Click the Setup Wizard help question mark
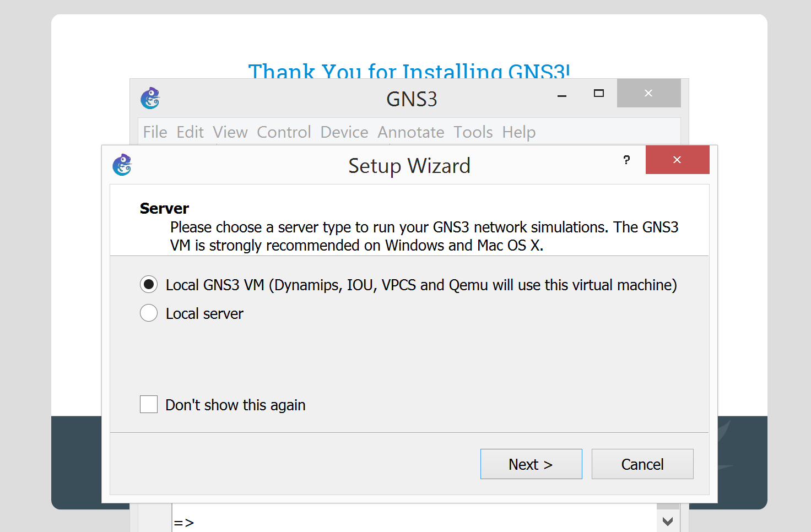The height and width of the screenshot is (532, 811). (626, 160)
